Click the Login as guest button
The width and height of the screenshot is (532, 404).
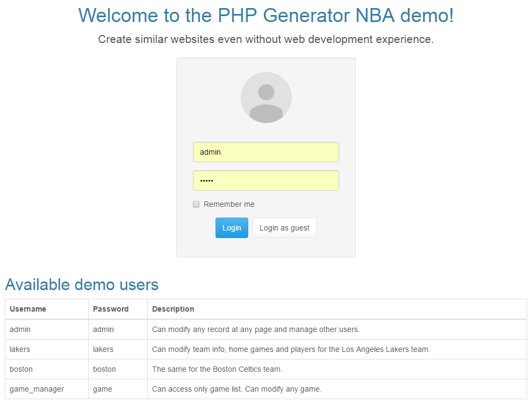tap(284, 228)
